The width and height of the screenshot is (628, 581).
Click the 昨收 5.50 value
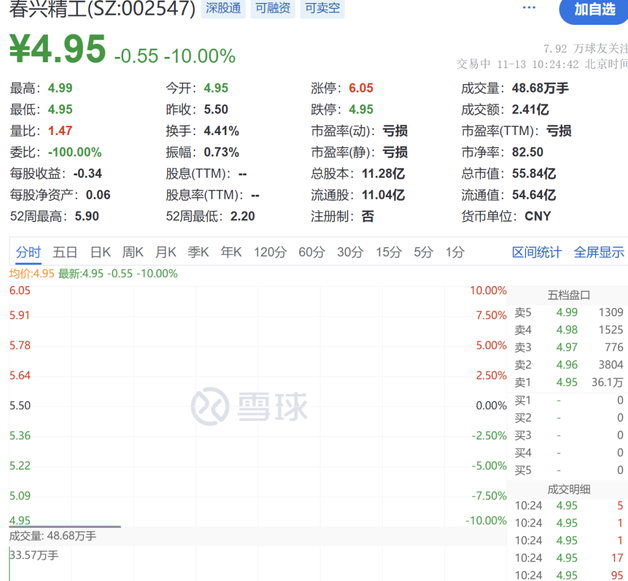tap(216, 109)
